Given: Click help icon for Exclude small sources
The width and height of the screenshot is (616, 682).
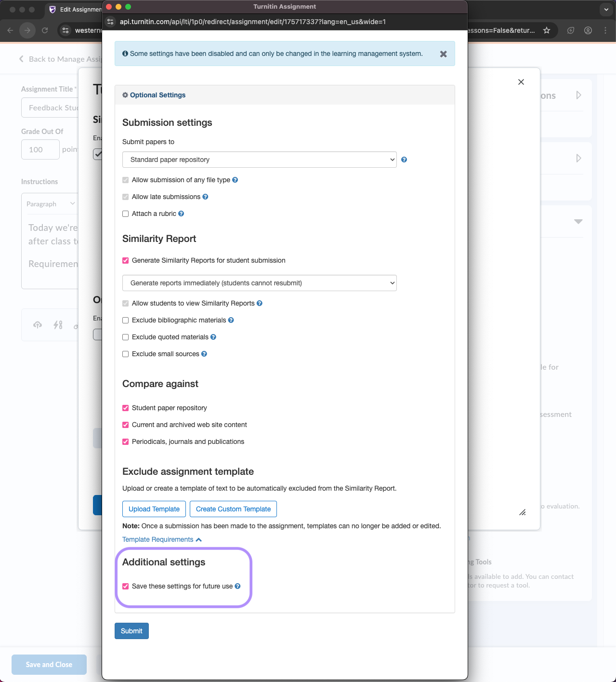Looking at the screenshot, I should [x=204, y=354].
